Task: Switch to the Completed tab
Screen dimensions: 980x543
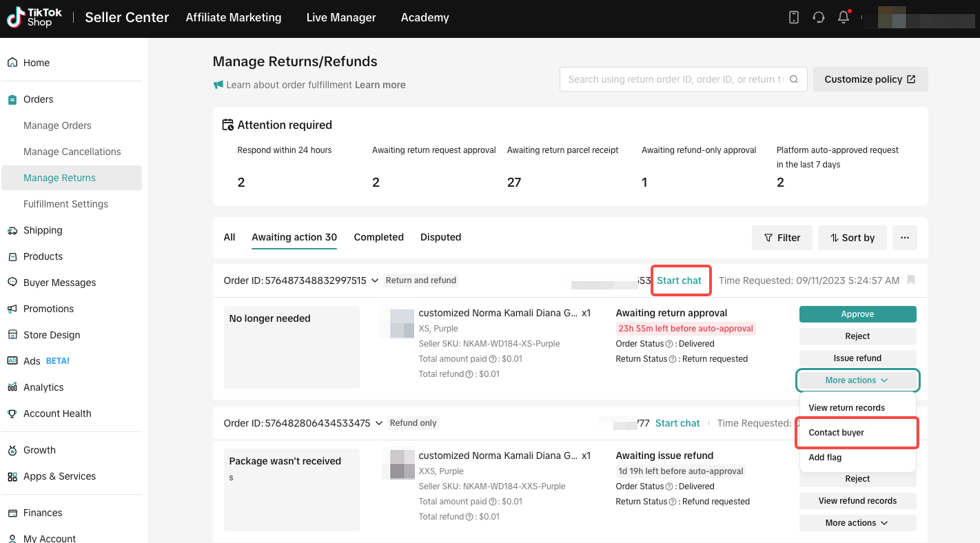Action: (378, 237)
